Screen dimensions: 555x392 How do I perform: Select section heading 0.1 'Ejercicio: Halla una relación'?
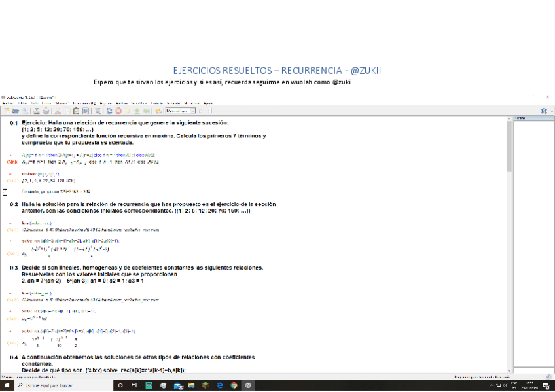tap(125, 123)
